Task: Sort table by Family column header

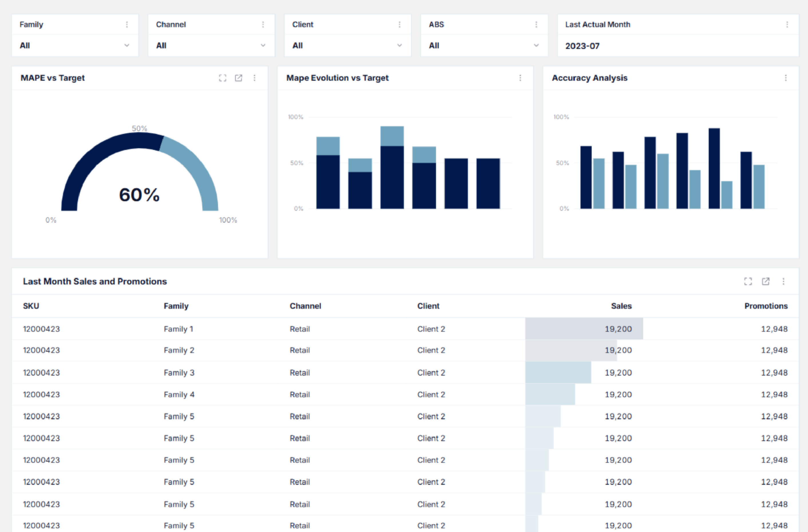Action: click(176, 306)
